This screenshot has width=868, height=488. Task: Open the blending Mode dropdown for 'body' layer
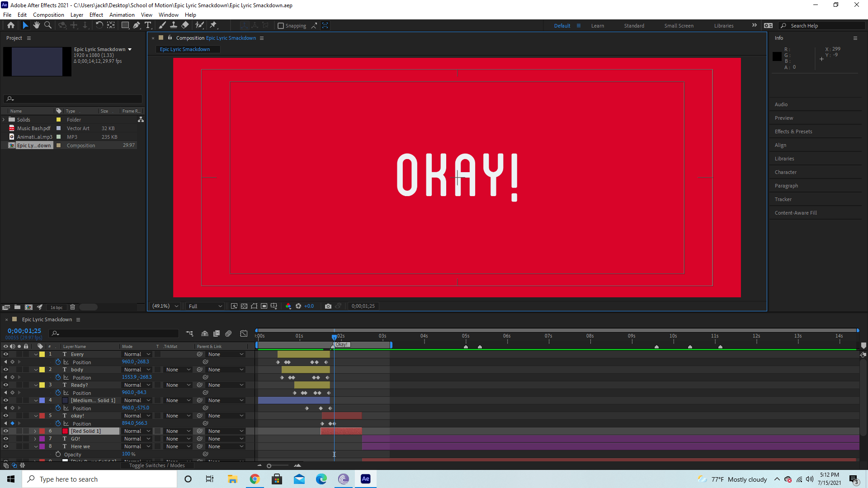137,370
